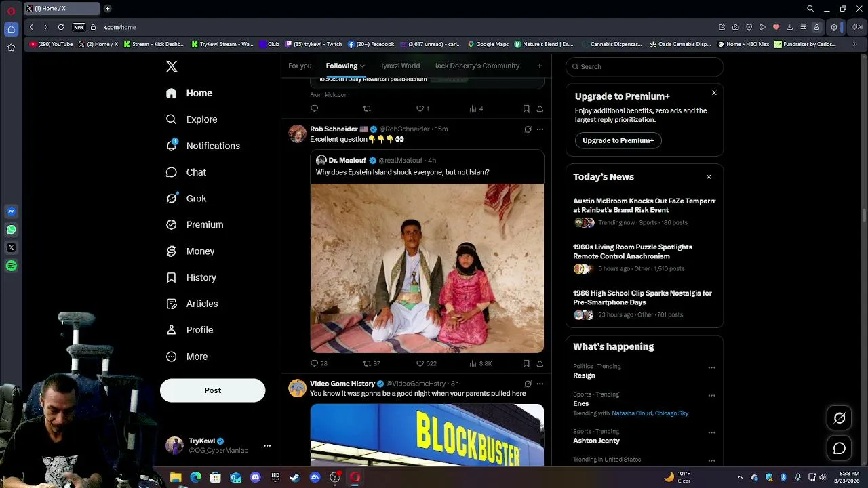The image size is (868, 488).
Task: Share the kick.com post
Action: 540,108
